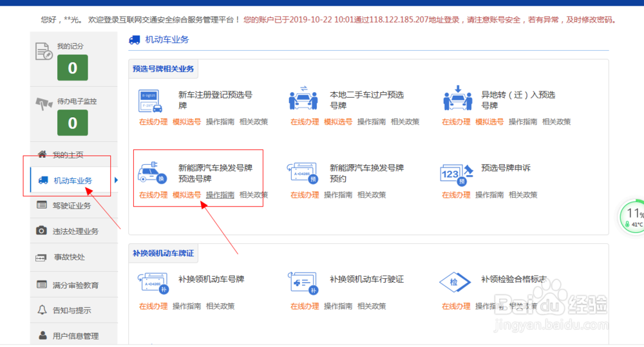The width and height of the screenshot is (644, 347).
Task: Open 操作指南 under 新能源汽车换发号牌预约
Action: (338, 195)
